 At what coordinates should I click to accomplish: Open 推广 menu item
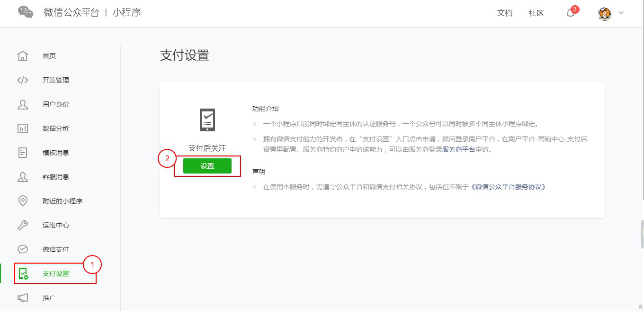pos(49,298)
